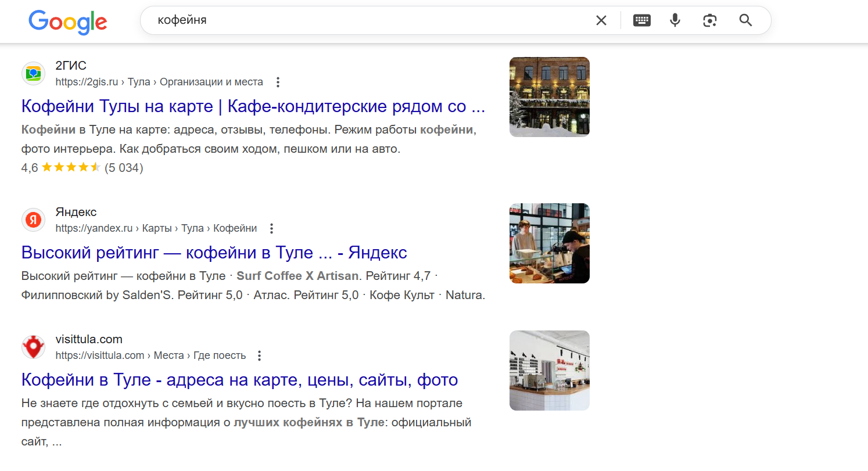Click the visittula.com favicon
Image resolution: width=868 pixels, height=471 pixels.
34,347
